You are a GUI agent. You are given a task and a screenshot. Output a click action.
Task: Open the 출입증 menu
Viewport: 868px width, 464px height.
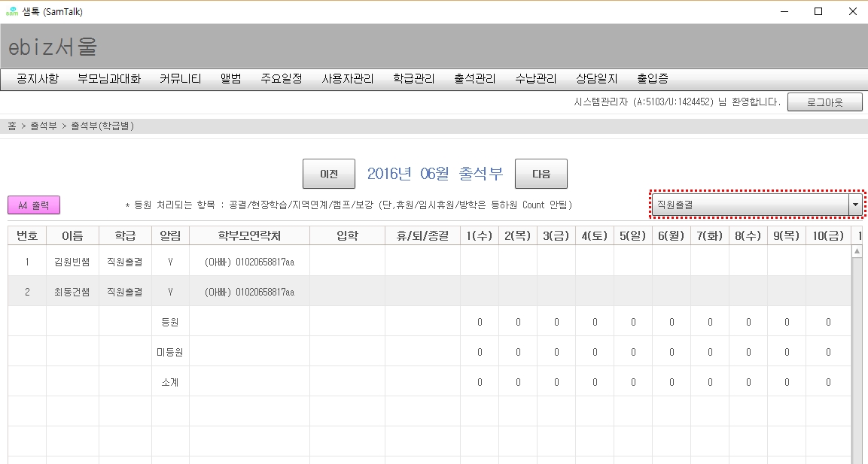653,78
